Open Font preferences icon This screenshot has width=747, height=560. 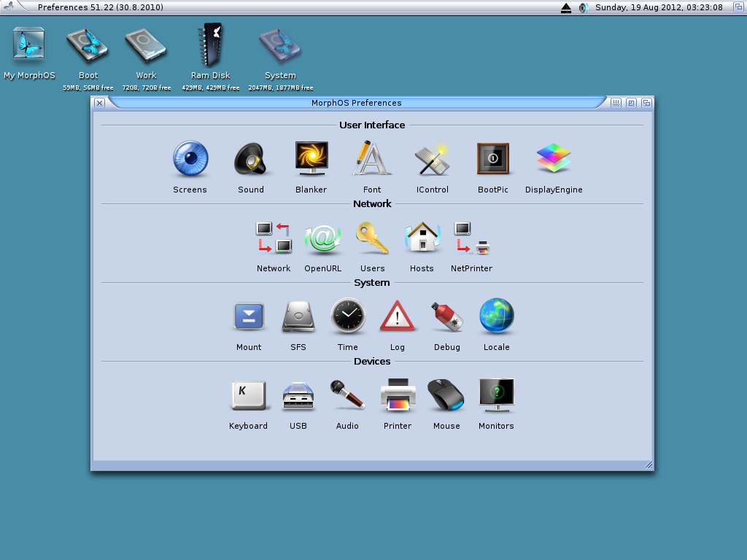tap(371, 158)
